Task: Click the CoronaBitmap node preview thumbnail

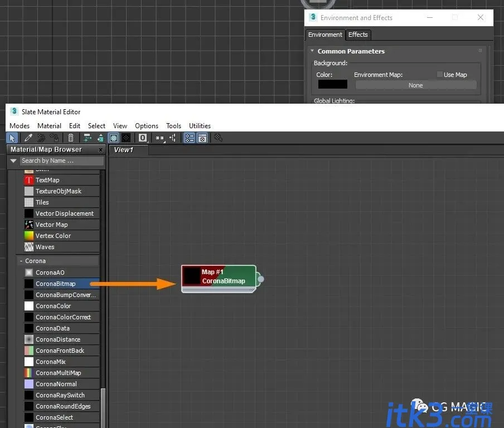Action: pyautogui.click(x=191, y=276)
